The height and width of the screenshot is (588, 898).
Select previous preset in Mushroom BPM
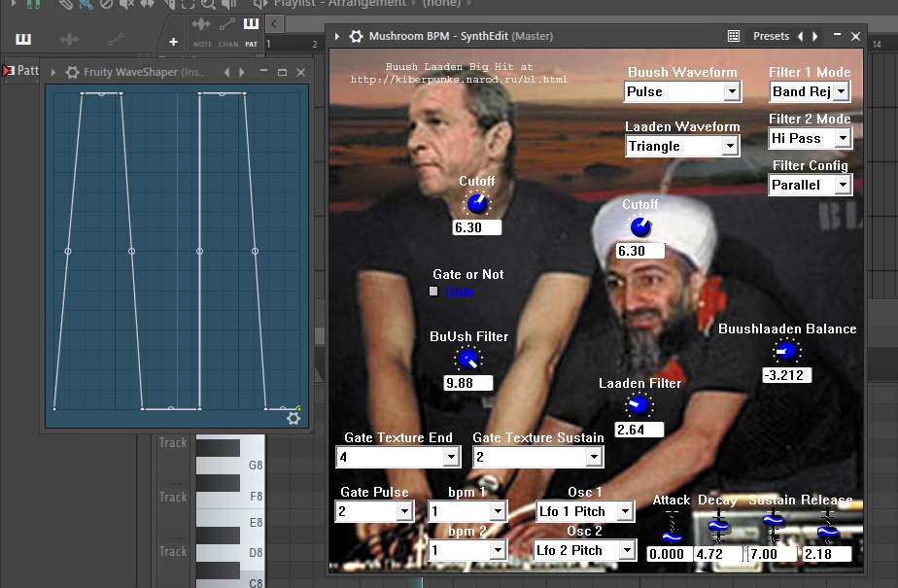click(801, 36)
